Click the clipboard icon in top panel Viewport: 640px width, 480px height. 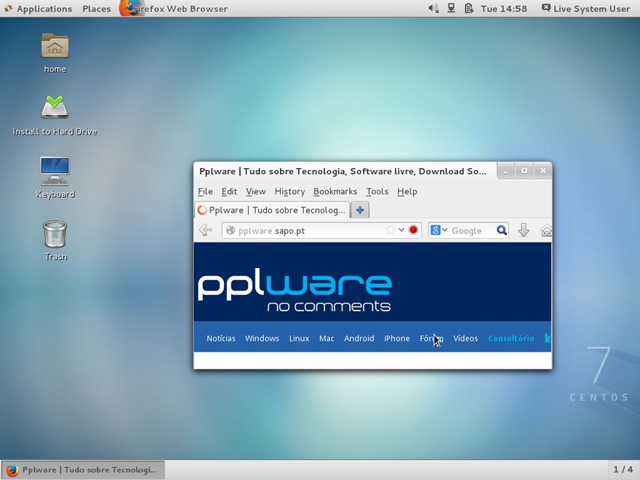coord(469,8)
